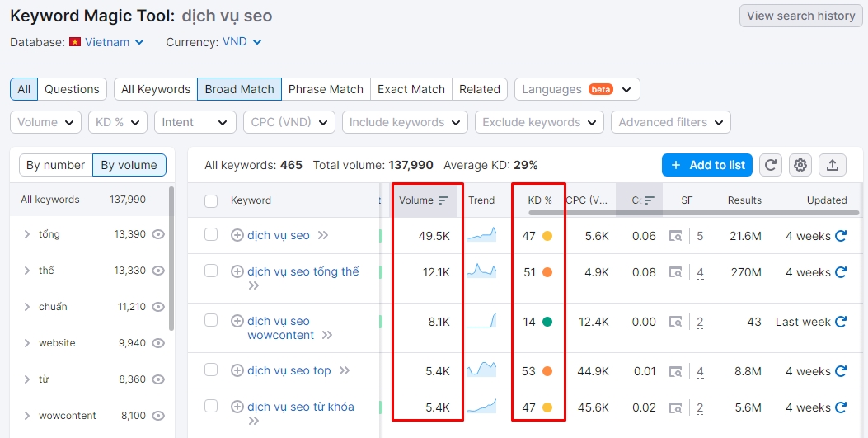View SERP icon for 'dịch vụ seo top' row

click(x=675, y=371)
